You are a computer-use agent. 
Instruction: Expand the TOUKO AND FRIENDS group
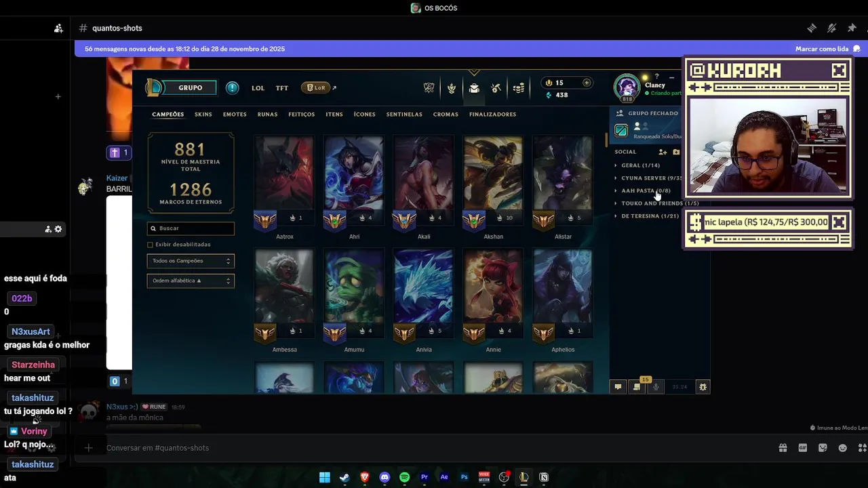coord(656,203)
